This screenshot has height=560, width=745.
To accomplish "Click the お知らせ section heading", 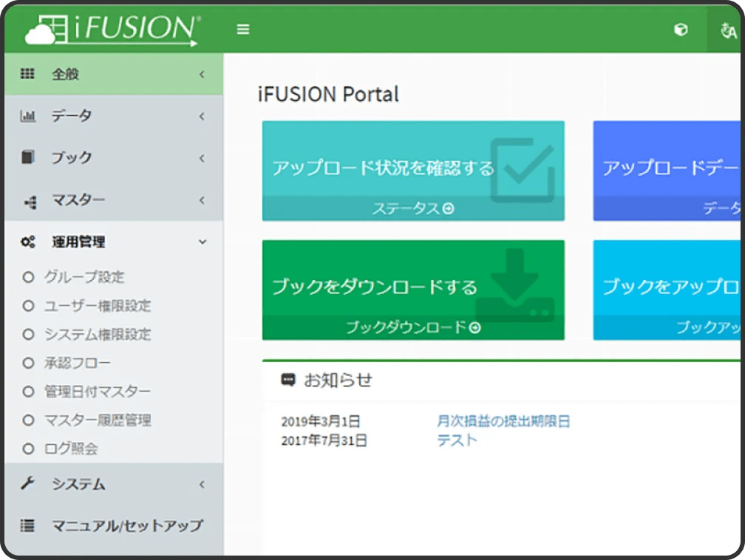I will [338, 380].
